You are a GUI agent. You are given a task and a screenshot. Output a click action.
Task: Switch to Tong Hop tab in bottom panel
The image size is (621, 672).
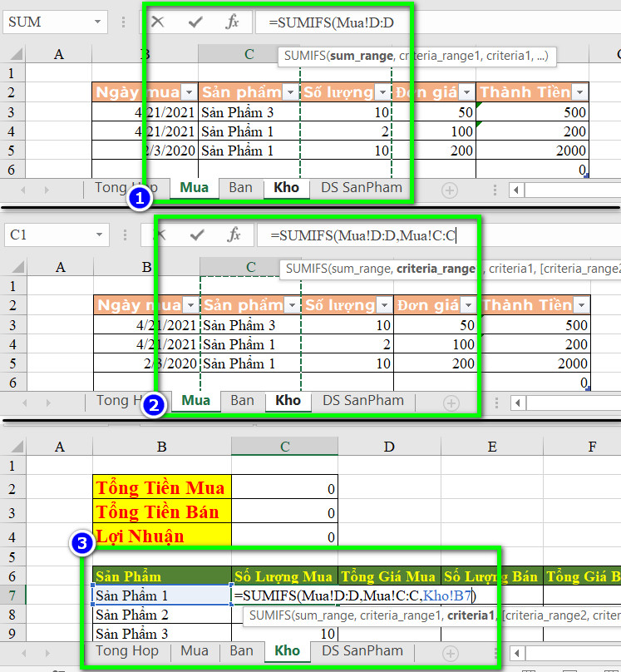click(126, 650)
